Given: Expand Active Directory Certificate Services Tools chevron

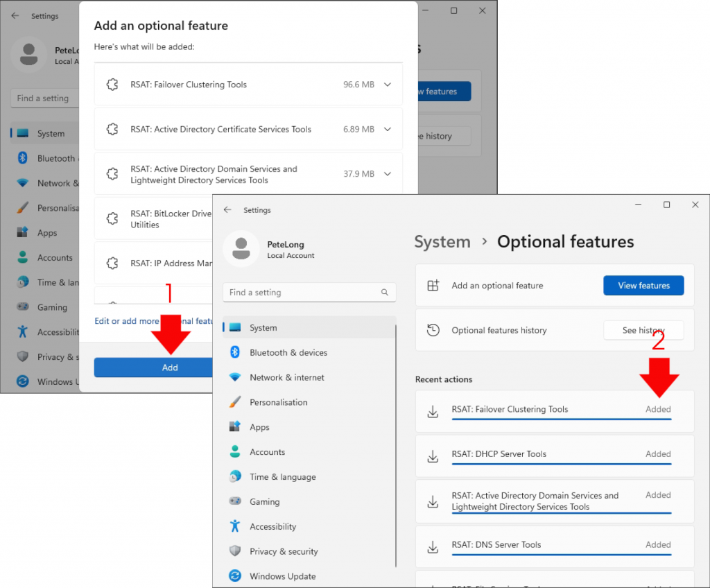Looking at the screenshot, I should pyautogui.click(x=388, y=129).
